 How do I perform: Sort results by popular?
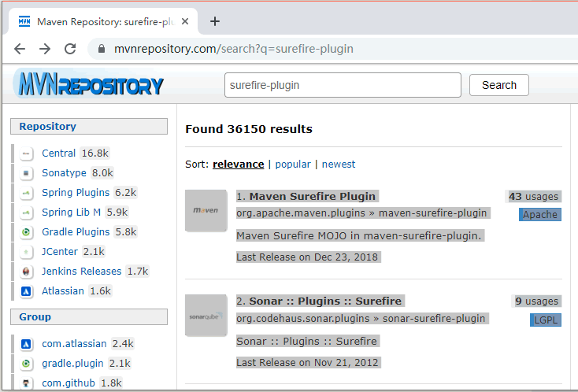pyautogui.click(x=292, y=165)
